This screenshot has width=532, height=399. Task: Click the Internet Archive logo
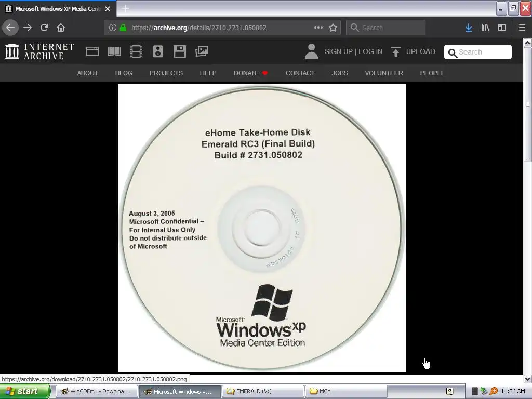pyautogui.click(x=39, y=51)
